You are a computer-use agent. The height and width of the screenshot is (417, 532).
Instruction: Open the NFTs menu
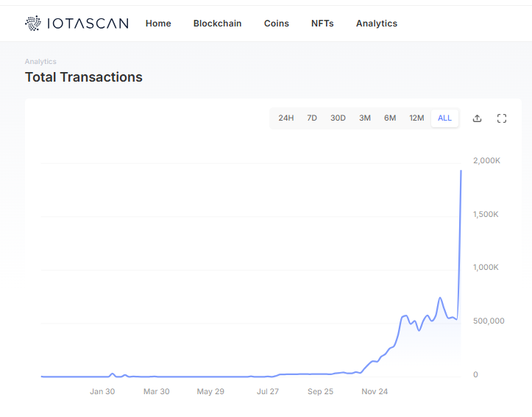(x=322, y=24)
